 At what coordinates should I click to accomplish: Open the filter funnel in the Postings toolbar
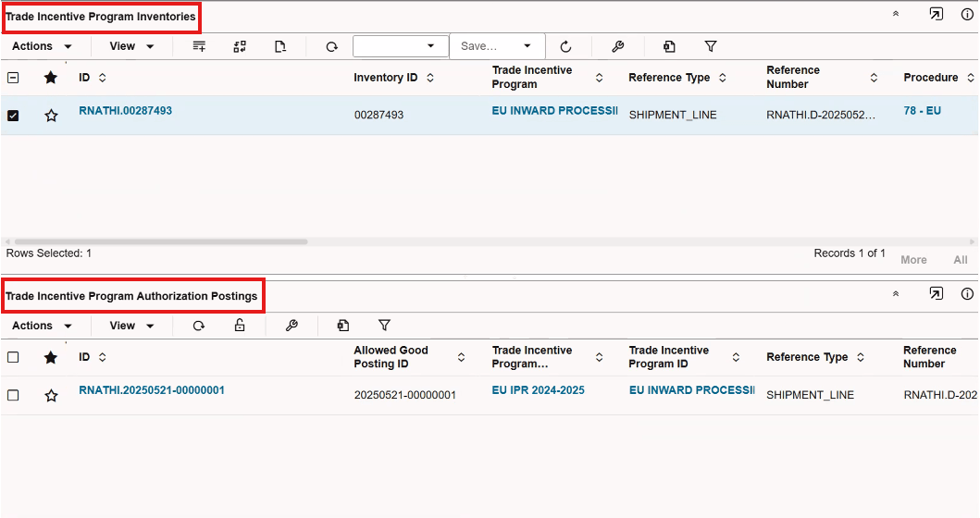pyautogui.click(x=384, y=326)
